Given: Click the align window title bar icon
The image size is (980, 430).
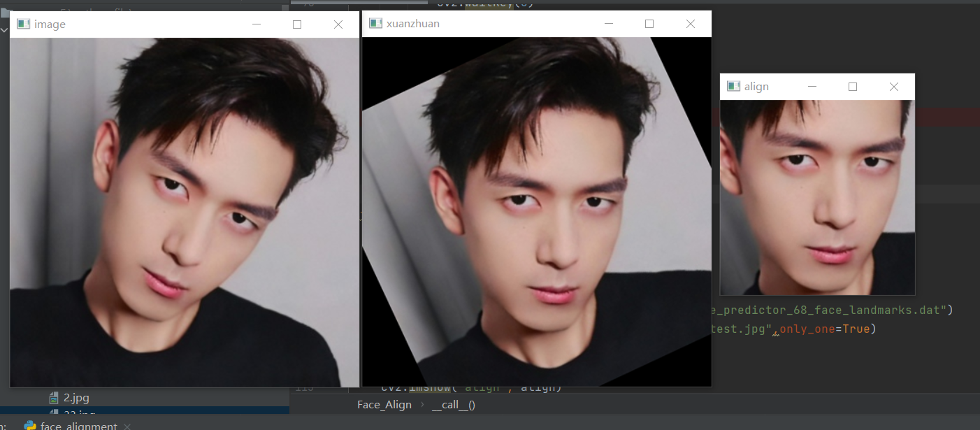Looking at the screenshot, I should click(733, 86).
